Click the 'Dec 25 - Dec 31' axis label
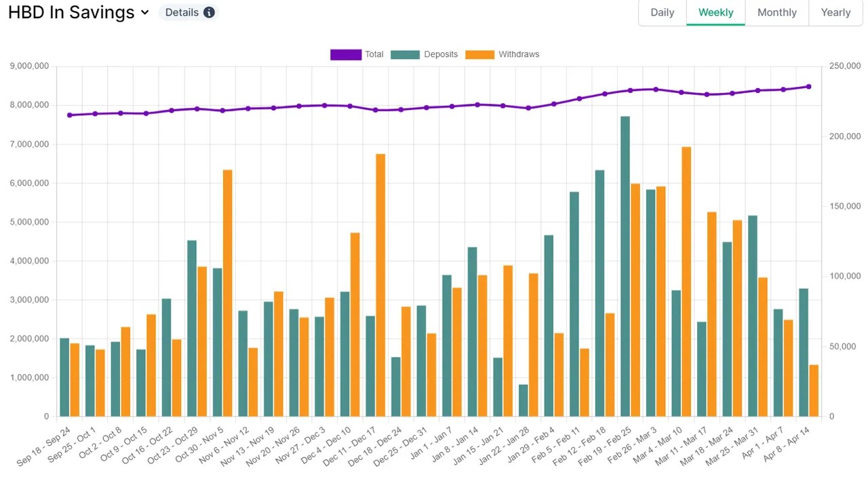Image resolution: width=868 pixels, height=477 pixels. [x=401, y=446]
